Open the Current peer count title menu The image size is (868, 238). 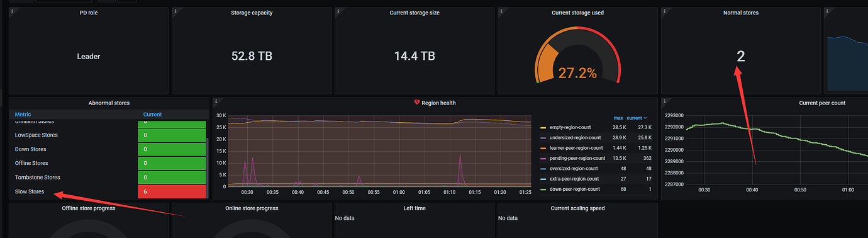[821, 103]
